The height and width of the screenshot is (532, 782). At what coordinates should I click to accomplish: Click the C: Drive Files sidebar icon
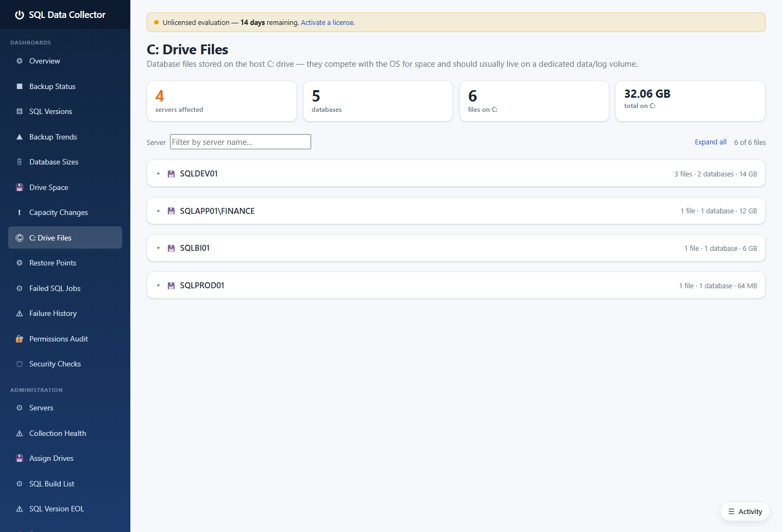20,238
